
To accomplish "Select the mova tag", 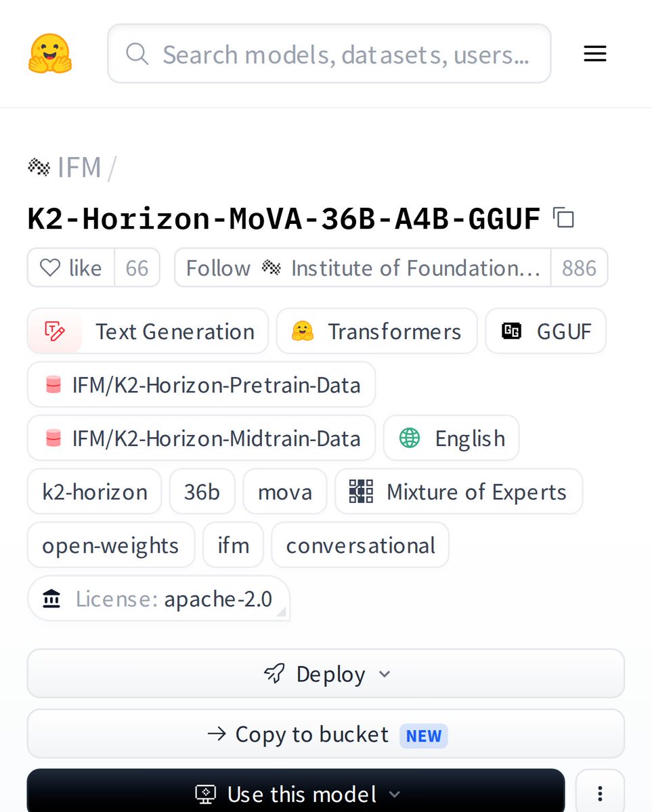I will [x=285, y=491].
